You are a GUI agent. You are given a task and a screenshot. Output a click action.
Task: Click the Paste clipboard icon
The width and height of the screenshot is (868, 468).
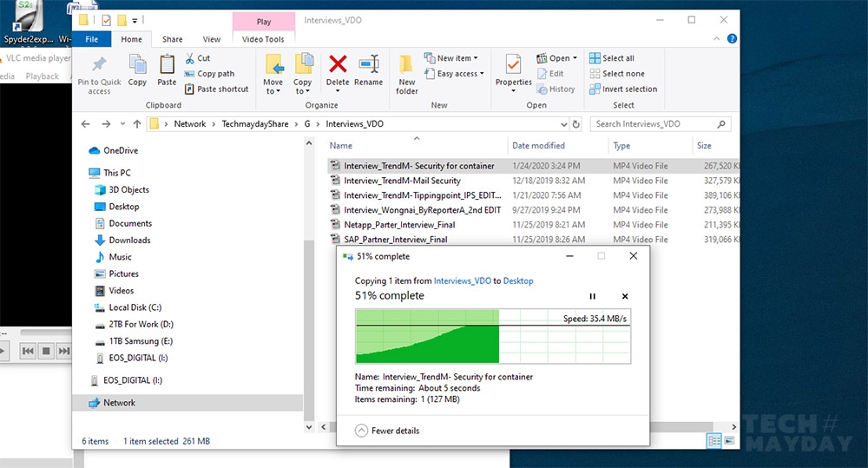167,65
